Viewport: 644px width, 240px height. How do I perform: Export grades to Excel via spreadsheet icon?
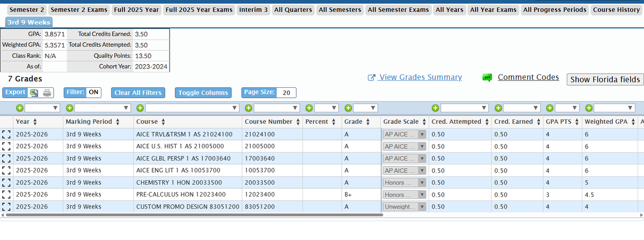[34, 93]
